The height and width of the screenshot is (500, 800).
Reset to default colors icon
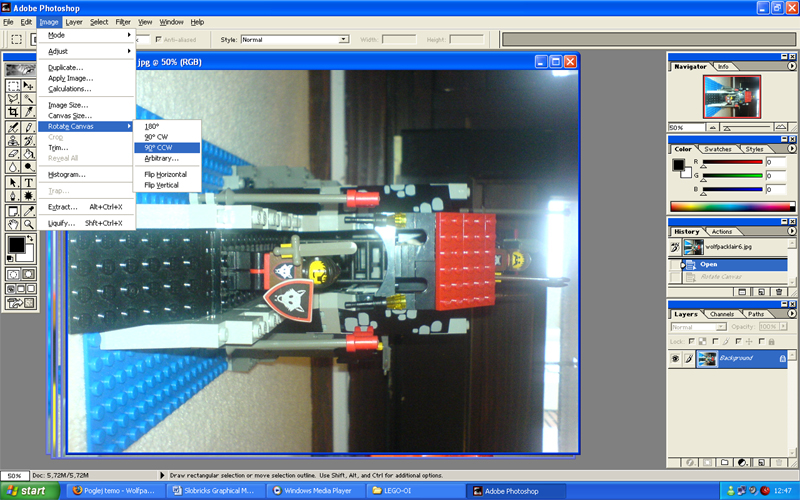(10, 259)
